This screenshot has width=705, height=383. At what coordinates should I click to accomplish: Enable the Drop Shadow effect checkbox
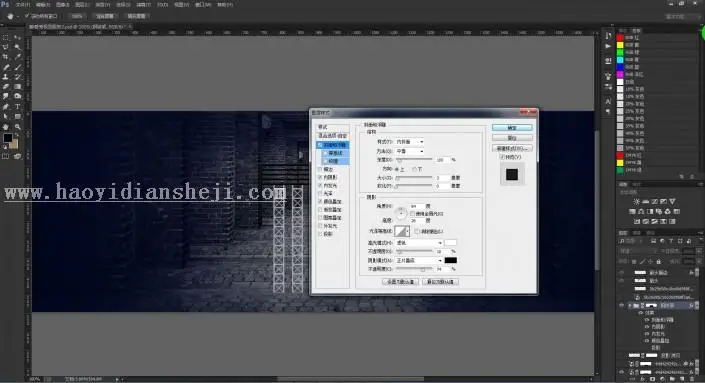(x=320, y=234)
